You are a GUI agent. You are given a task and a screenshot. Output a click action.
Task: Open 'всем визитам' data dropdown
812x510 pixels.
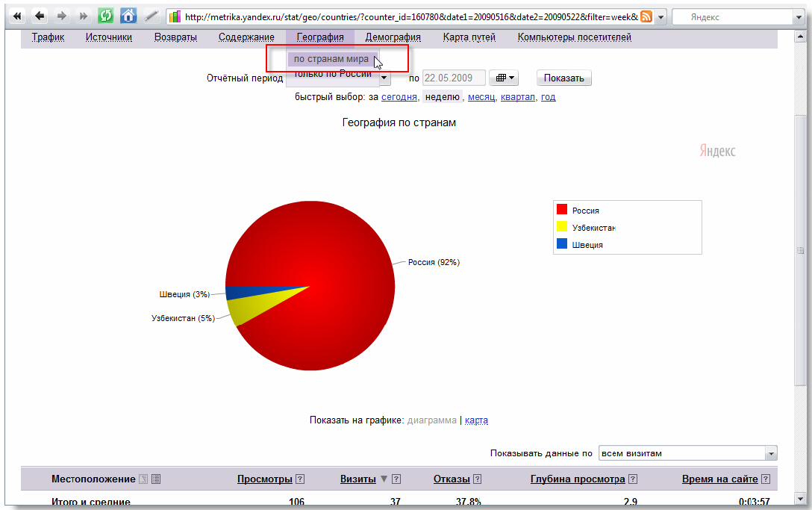pos(687,453)
